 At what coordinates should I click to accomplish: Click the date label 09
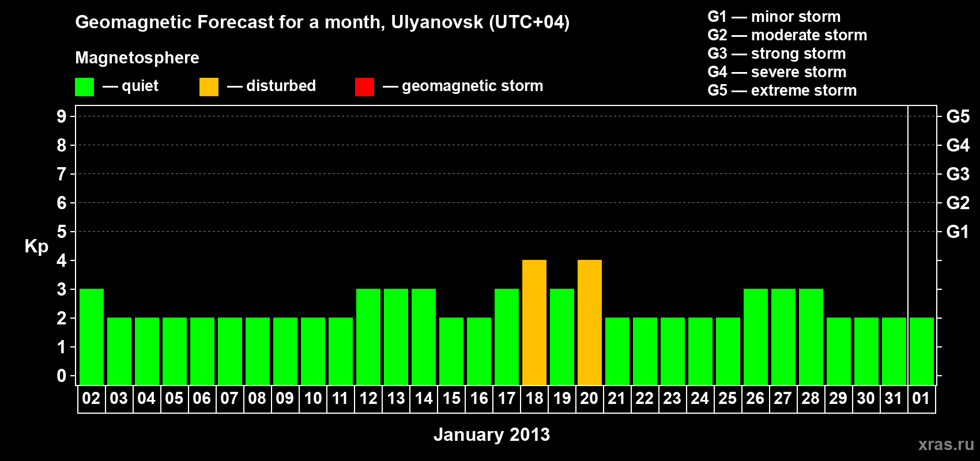pos(285,399)
